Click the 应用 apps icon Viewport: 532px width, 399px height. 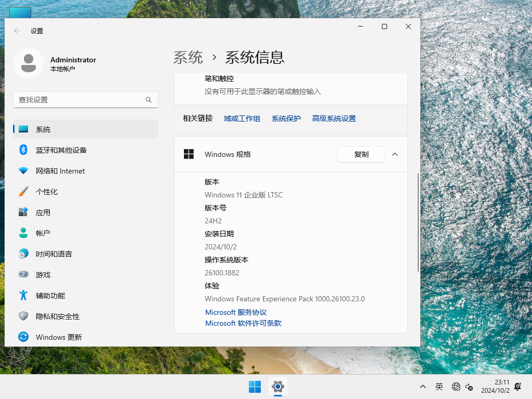23,212
